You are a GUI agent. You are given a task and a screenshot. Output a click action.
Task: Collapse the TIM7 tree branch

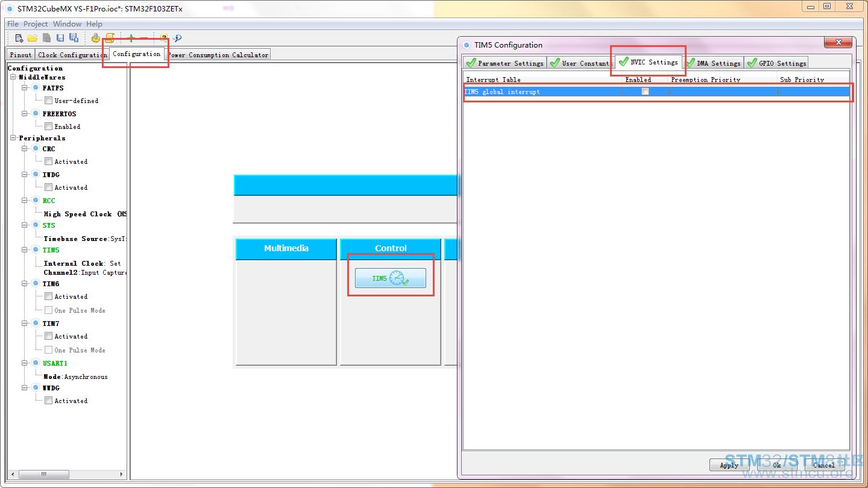point(25,324)
